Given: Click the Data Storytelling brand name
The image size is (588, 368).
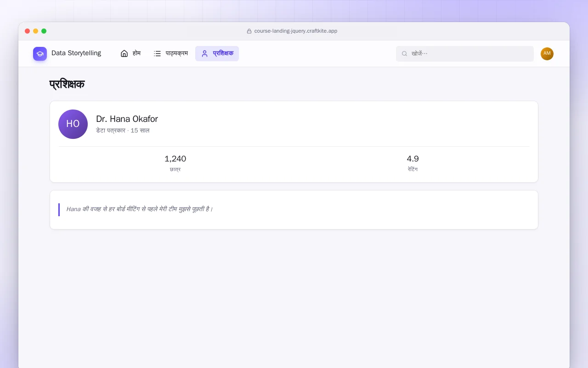Looking at the screenshot, I should (x=76, y=53).
